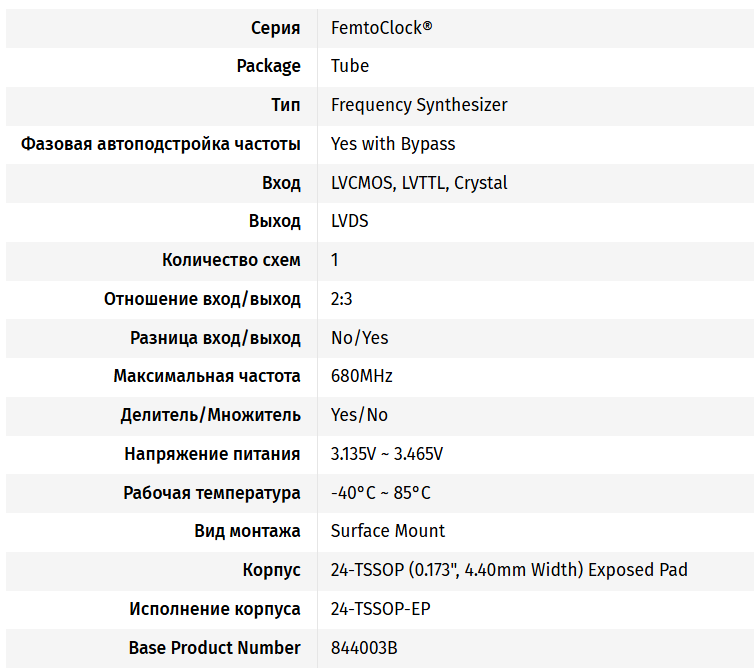
Task: Click the 680MHz maximum frequency value
Action: [362, 376]
